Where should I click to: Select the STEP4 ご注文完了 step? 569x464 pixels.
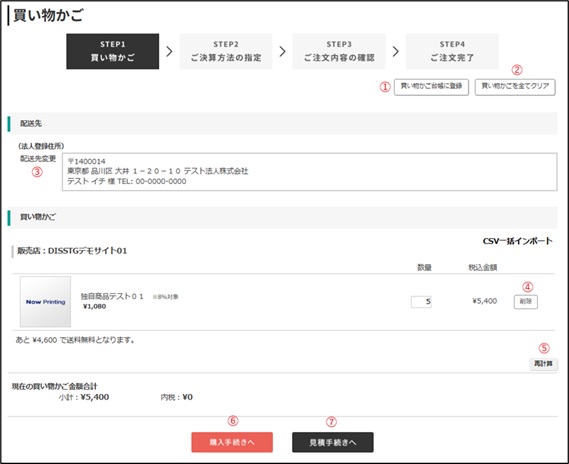452,51
